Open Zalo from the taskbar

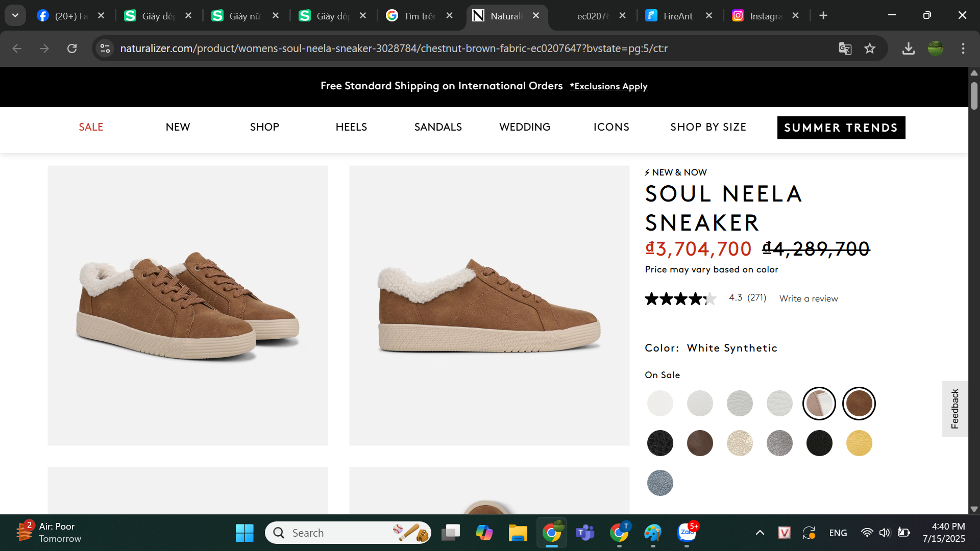click(687, 533)
